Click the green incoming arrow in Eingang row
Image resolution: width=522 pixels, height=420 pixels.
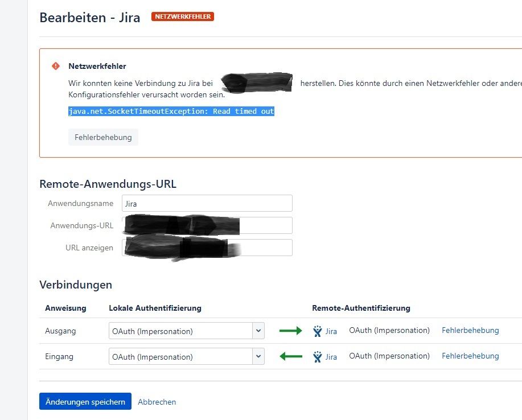[x=291, y=356]
